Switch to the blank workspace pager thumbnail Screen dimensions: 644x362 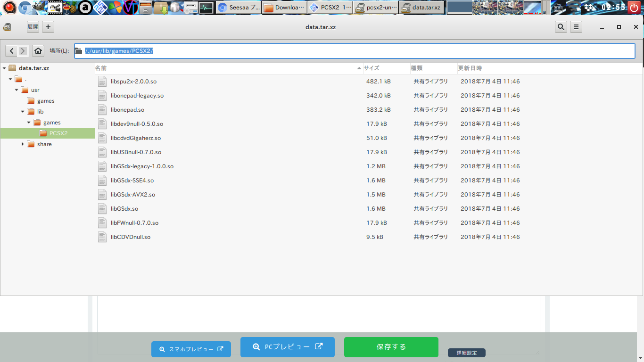pos(459,7)
